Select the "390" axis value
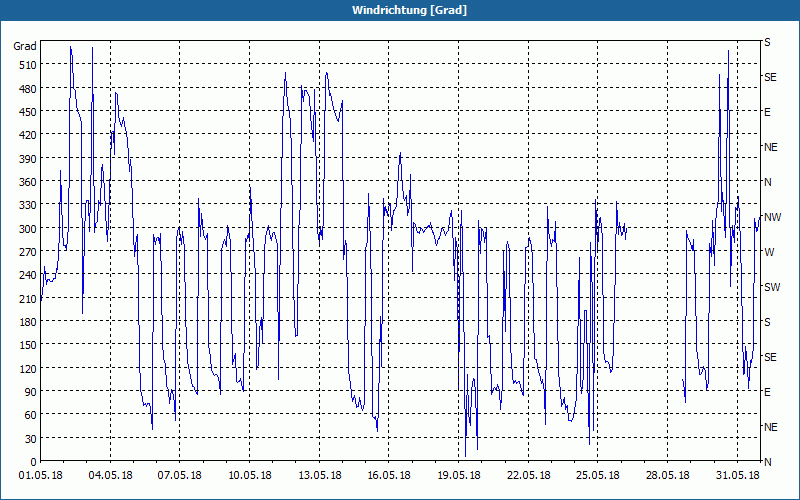The image size is (800, 500). (28, 159)
